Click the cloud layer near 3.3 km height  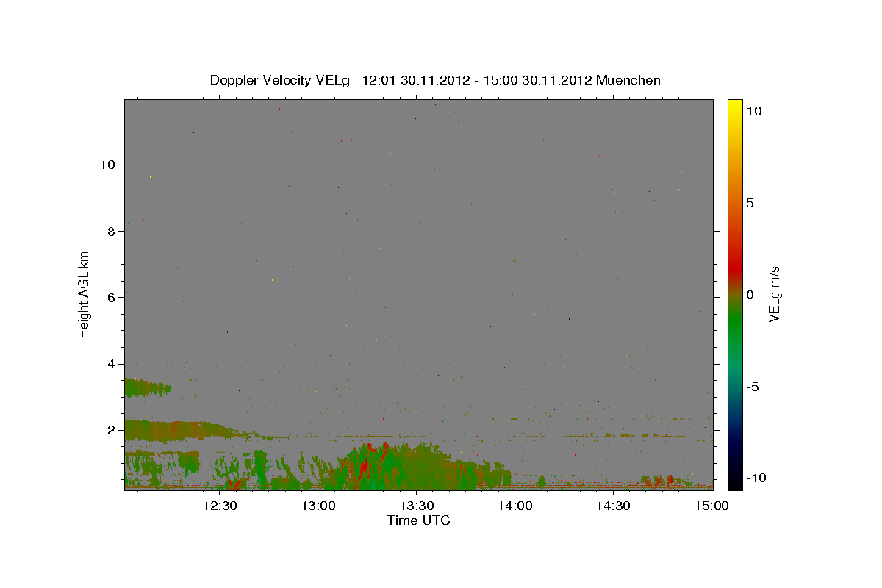[147, 387]
